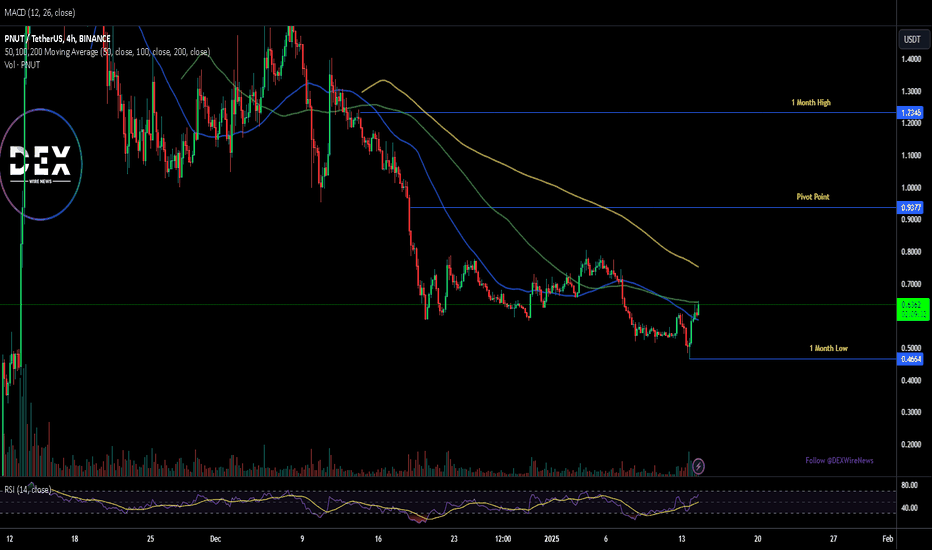The height and width of the screenshot is (550, 932).
Task: Click the 1 Month Low label
Action: (828, 348)
